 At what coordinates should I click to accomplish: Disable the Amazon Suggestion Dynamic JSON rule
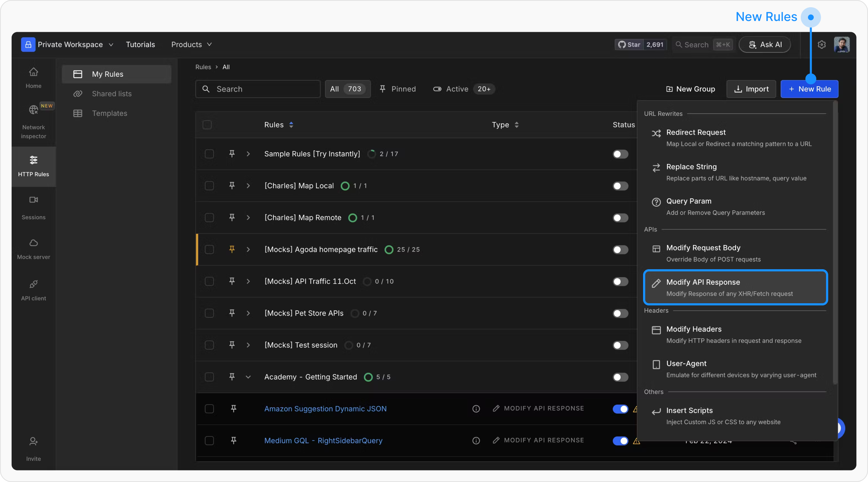[620, 409]
